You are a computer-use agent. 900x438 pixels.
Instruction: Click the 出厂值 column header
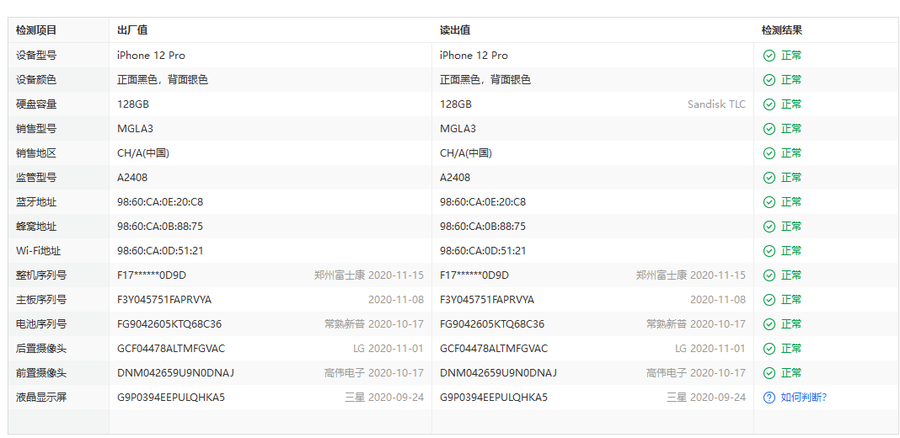[133, 30]
